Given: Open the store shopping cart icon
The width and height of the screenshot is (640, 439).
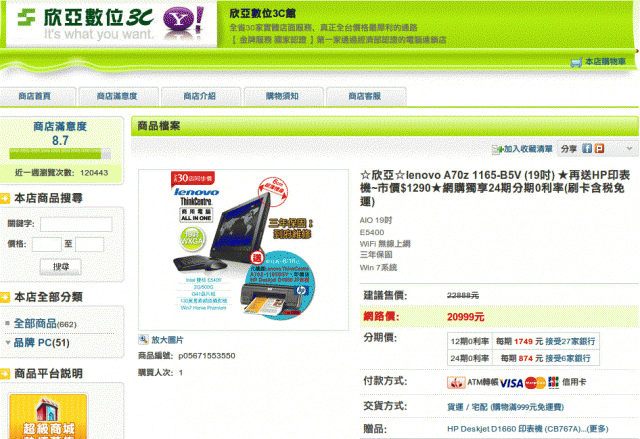Looking at the screenshot, I should pyautogui.click(x=576, y=62).
